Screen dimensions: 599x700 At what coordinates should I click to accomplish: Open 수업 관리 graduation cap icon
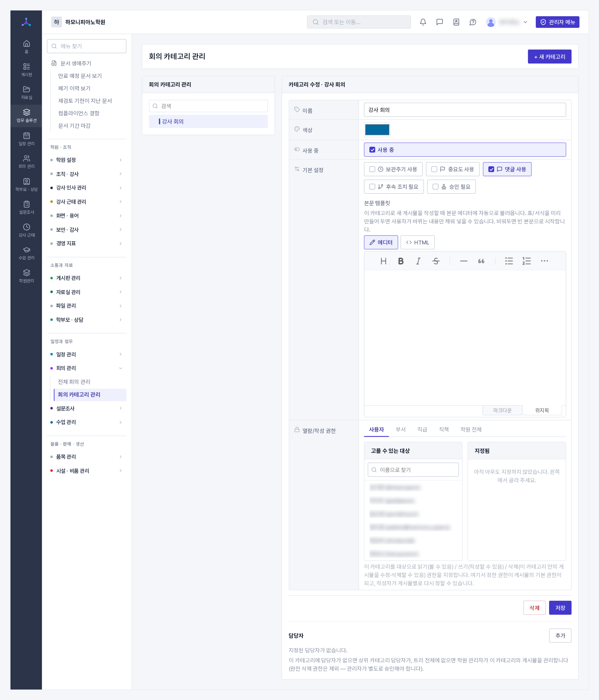[x=26, y=253]
